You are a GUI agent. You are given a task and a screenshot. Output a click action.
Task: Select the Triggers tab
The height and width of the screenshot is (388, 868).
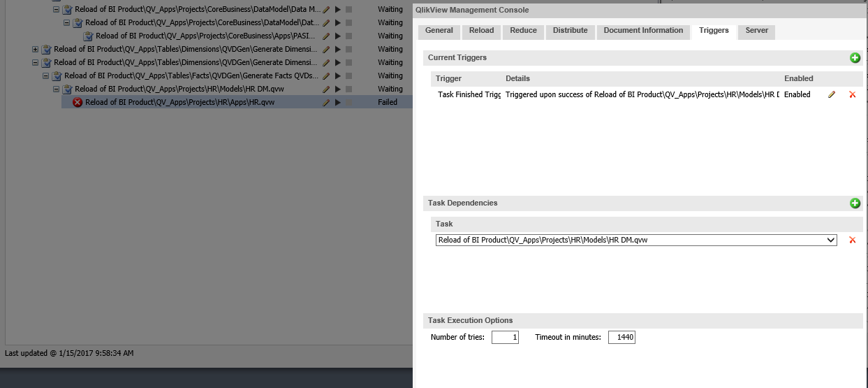point(714,31)
